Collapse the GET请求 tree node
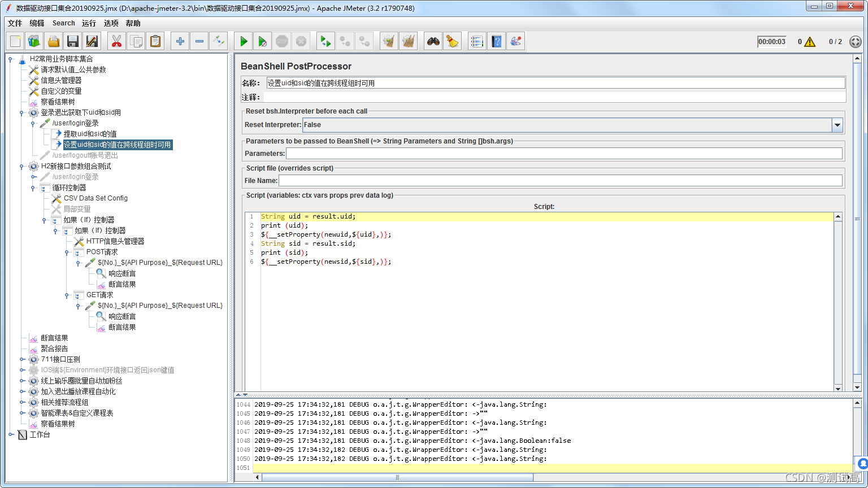Image resolution: width=868 pixels, height=488 pixels. [x=67, y=295]
